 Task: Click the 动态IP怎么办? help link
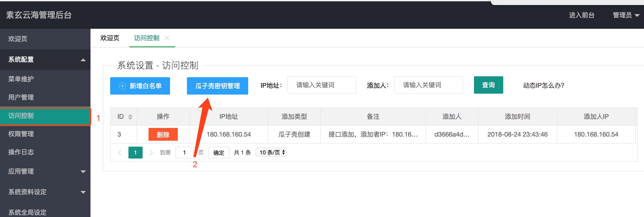[543, 85]
